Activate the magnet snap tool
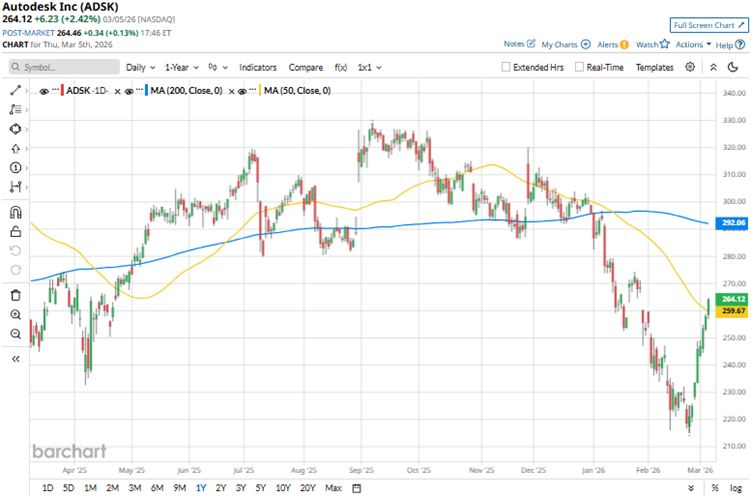Screen dimensions: 752x496 15,211
